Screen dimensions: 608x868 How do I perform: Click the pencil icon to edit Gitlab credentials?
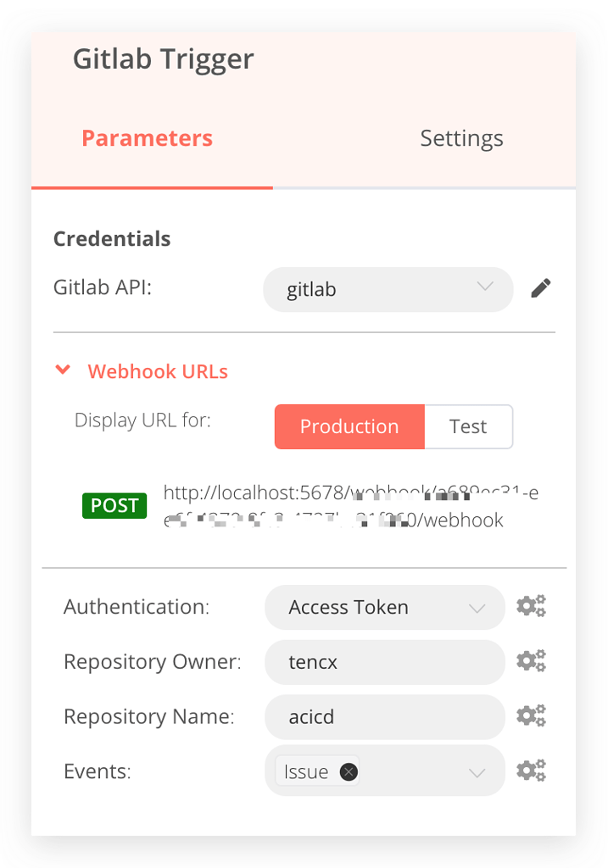(x=540, y=289)
